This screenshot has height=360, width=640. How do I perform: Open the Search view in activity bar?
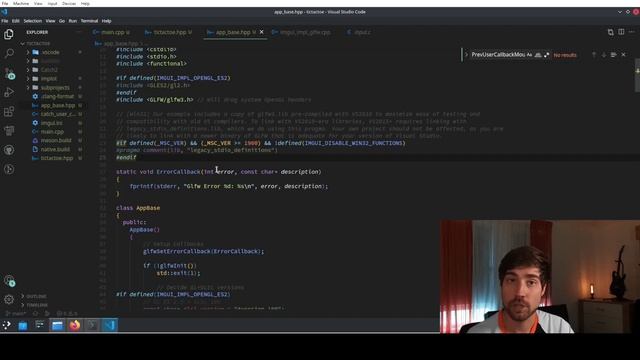point(9,53)
